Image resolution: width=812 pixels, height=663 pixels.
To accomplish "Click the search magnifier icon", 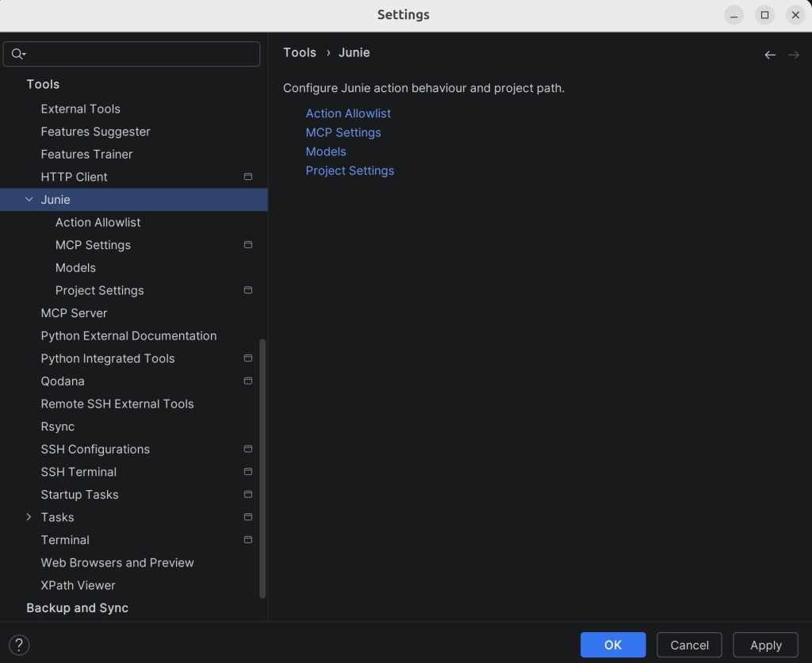I will pos(18,54).
